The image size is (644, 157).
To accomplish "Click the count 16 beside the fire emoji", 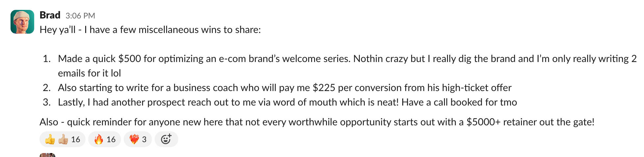I will [x=111, y=140].
